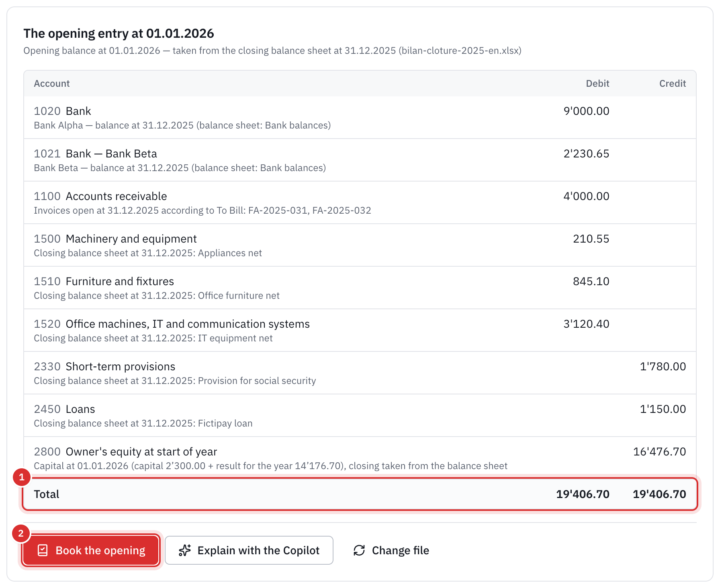Viewport: 720px width, 588px height.
Task: Click the Credit column header
Action: [x=673, y=84]
